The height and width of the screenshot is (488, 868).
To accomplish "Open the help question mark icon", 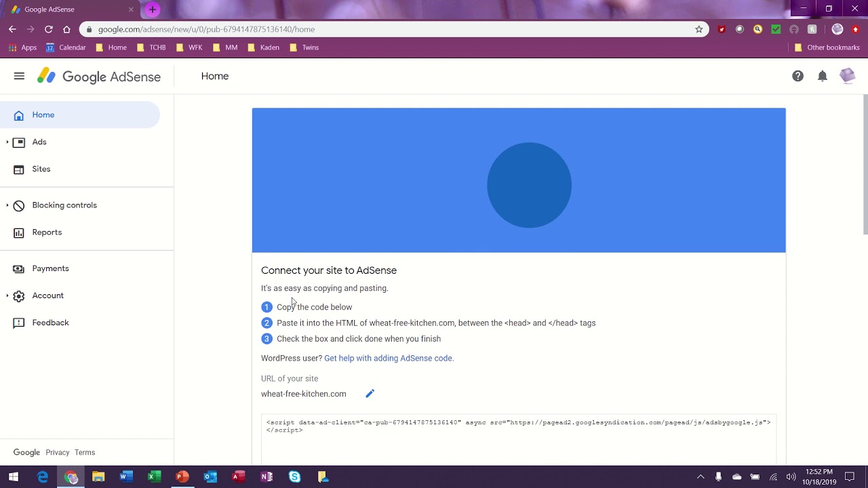I will pos(798,77).
